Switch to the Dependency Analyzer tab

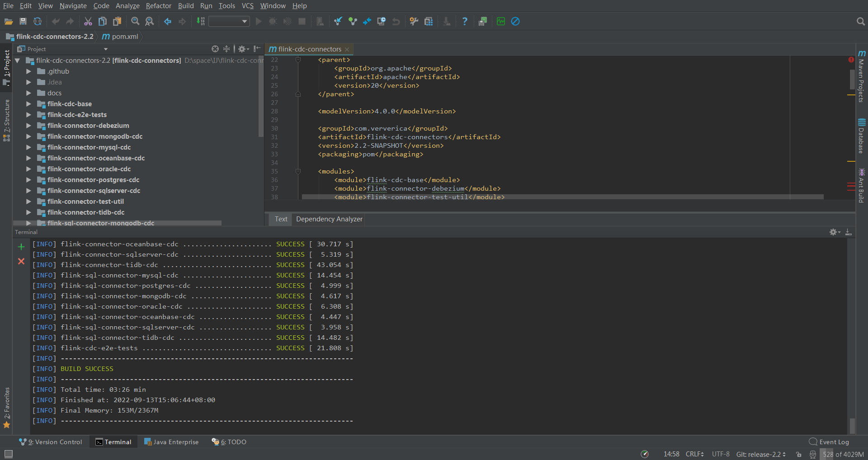(x=329, y=219)
